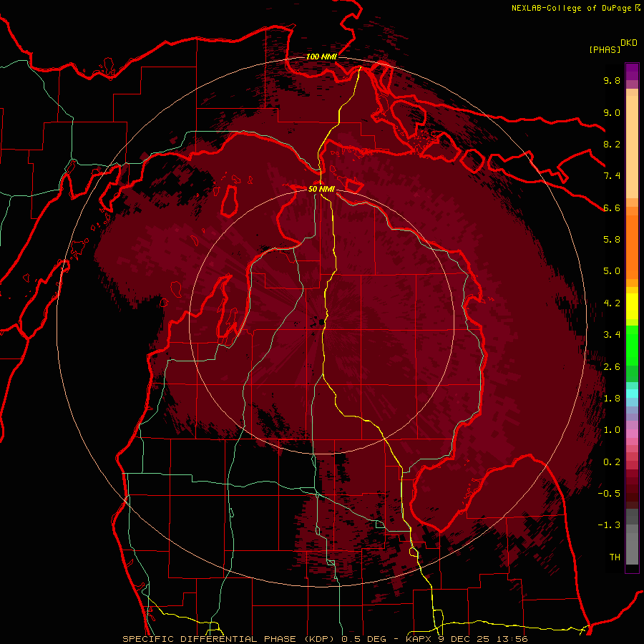644x644 pixels.
Task: Click the SPECIFIC DIFFERENTIAL PHASE (KDP) caption
Action: tap(228, 639)
